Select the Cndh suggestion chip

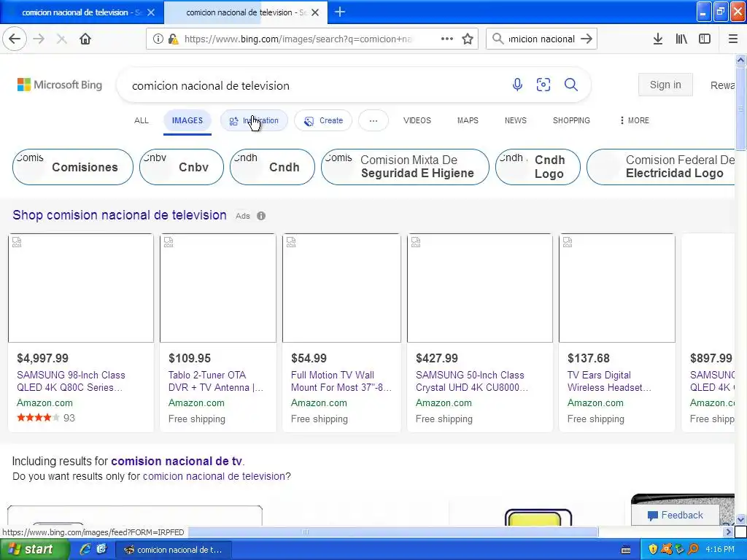(x=272, y=167)
